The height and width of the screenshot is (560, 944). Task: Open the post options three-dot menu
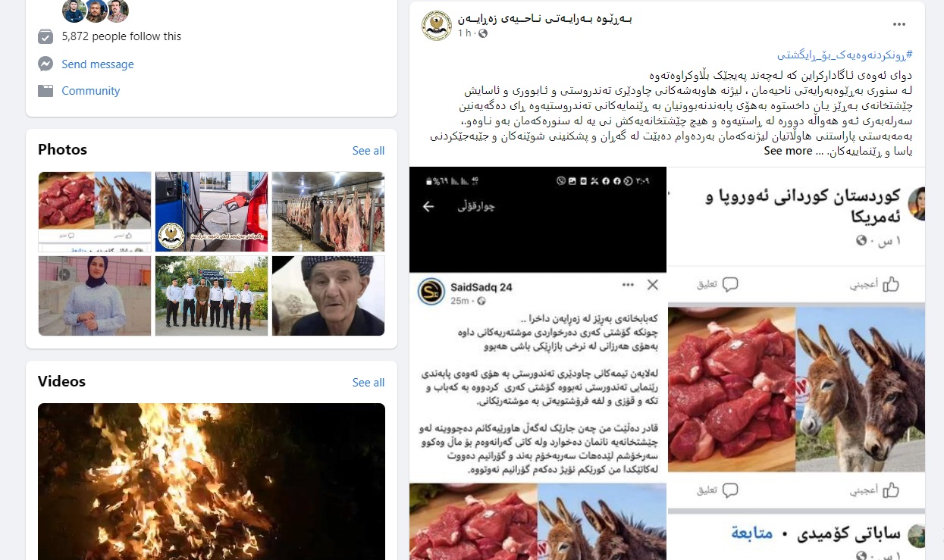[x=899, y=25]
